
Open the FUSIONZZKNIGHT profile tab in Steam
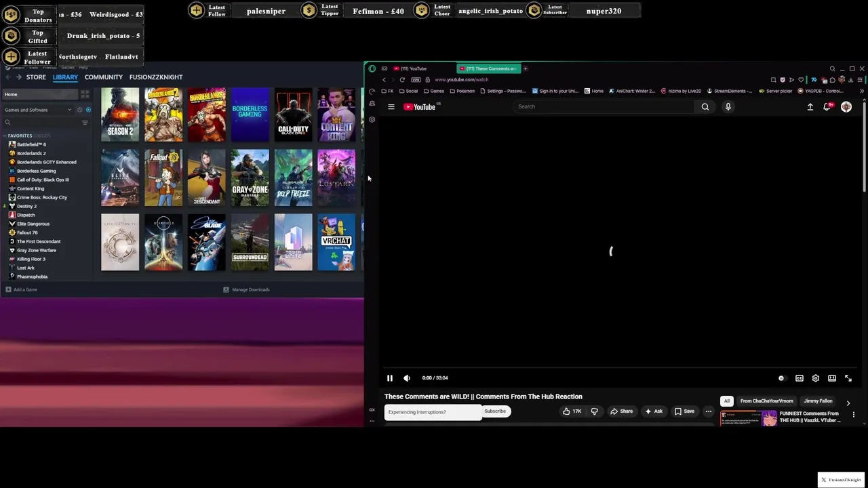156,77
